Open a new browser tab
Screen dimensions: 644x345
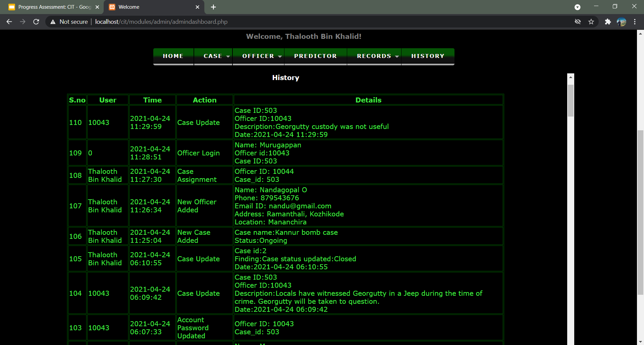(x=213, y=7)
